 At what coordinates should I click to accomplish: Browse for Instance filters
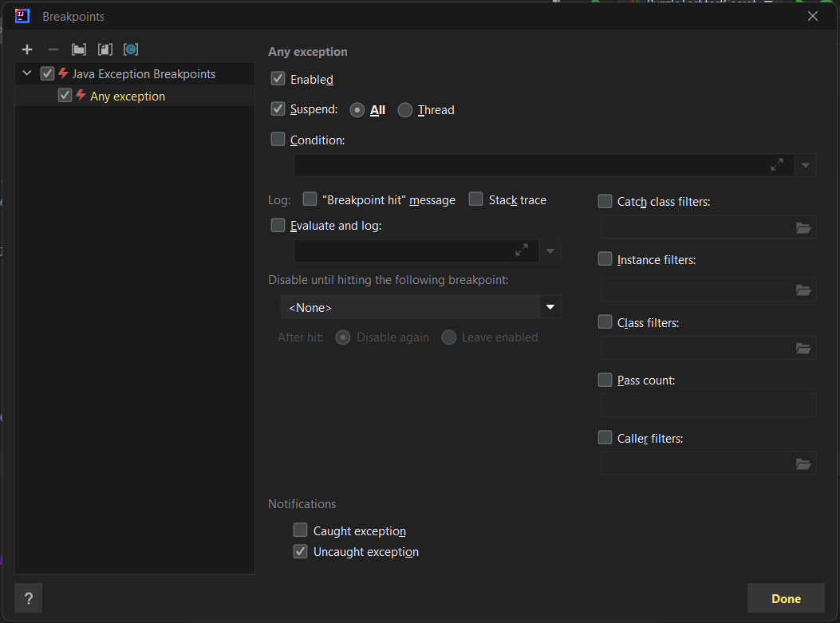pos(803,290)
